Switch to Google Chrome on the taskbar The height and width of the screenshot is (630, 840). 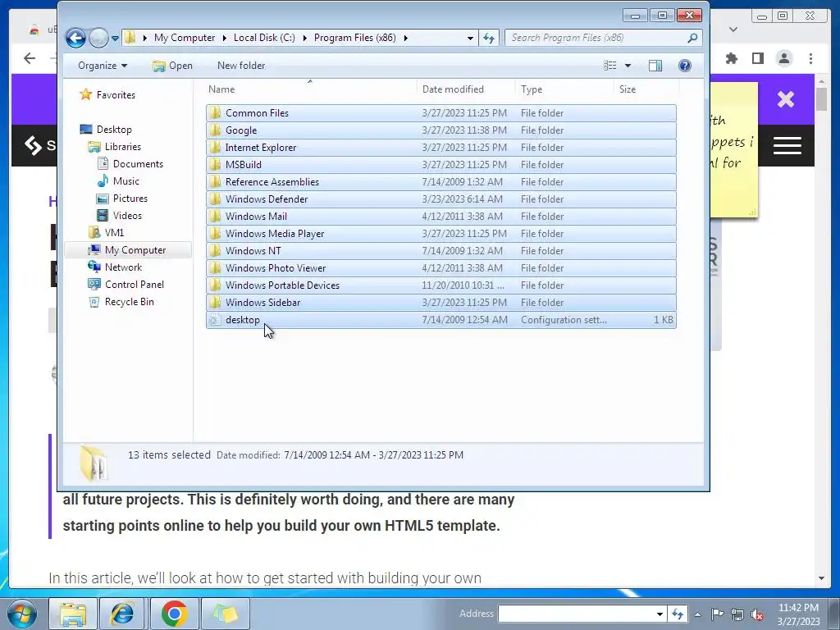174,614
